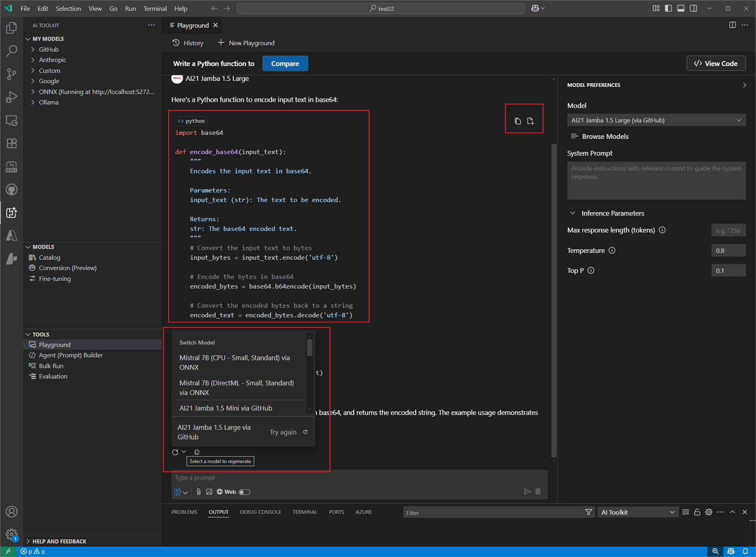Click the Compare button
Image resolution: width=756 pixels, height=557 pixels.
click(285, 63)
